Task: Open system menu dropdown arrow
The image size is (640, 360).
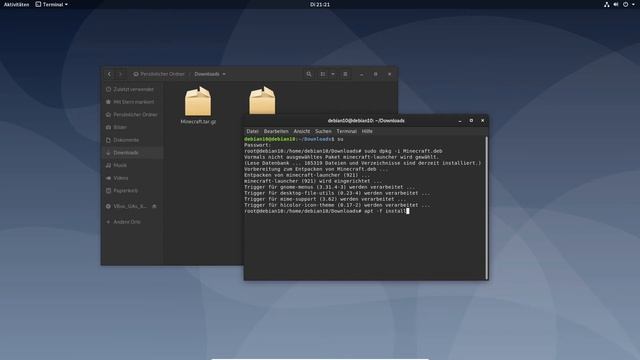Action: (x=633, y=4)
